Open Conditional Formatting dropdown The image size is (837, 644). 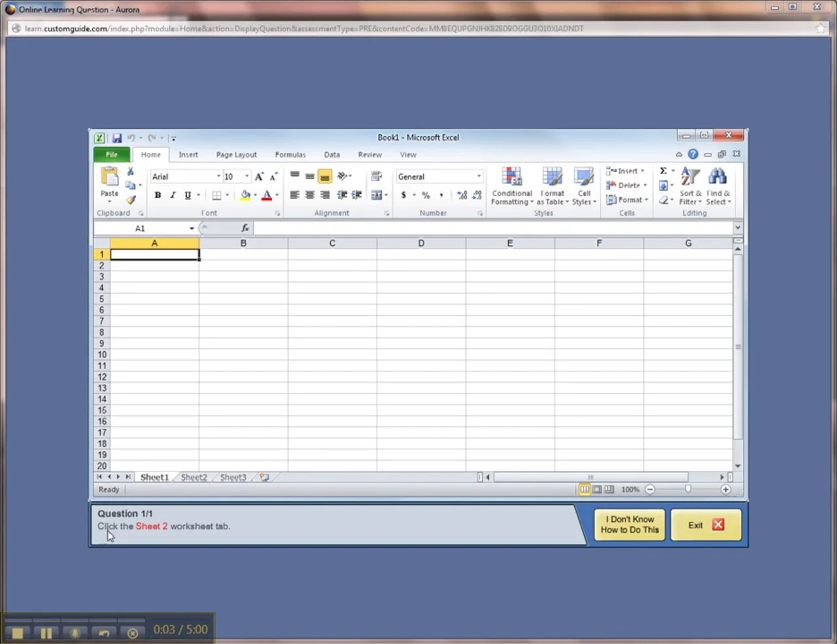[x=512, y=186]
